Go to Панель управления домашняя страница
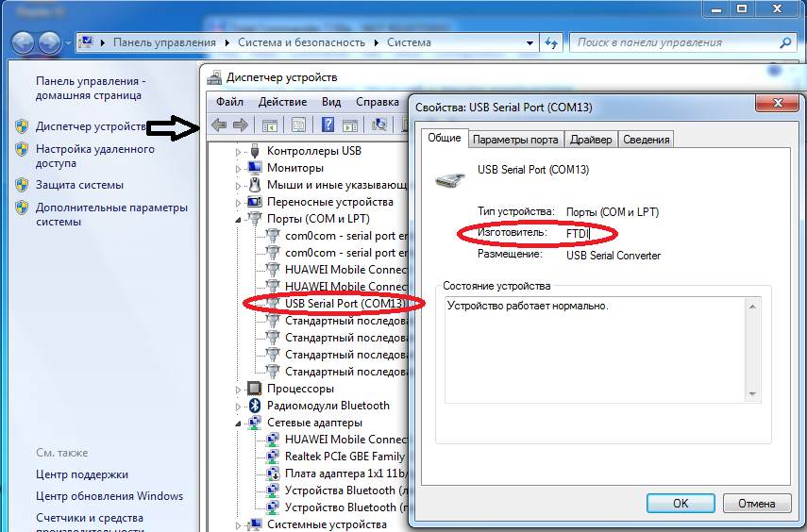Image resolution: width=807 pixels, height=532 pixels. coord(91,88)
